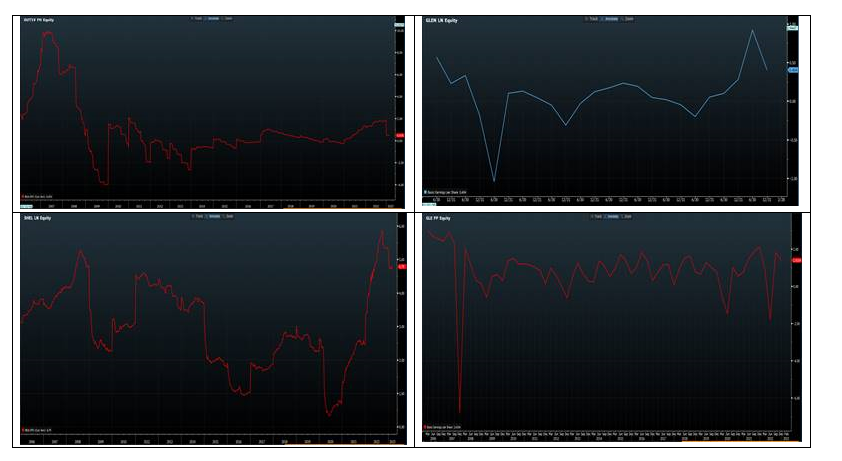Click the green high-value marker on GLEN axis
The image size is (842, 461).
(792, 29)
